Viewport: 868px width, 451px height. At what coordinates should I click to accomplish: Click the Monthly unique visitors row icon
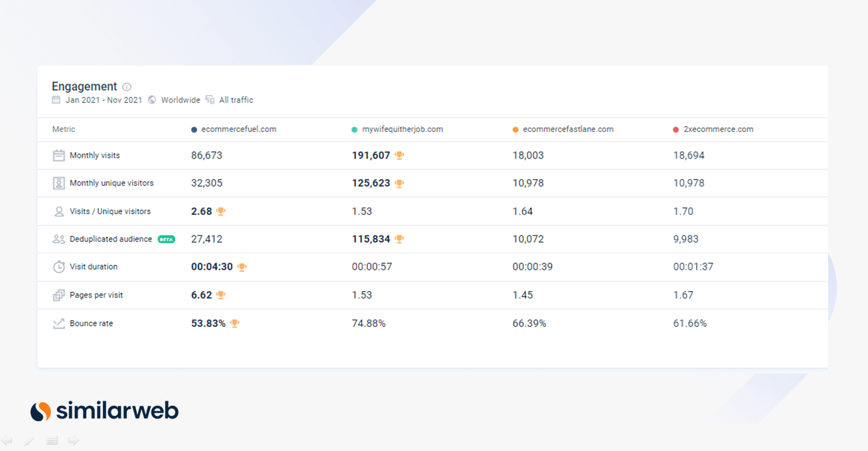click(x=58, y=183)
